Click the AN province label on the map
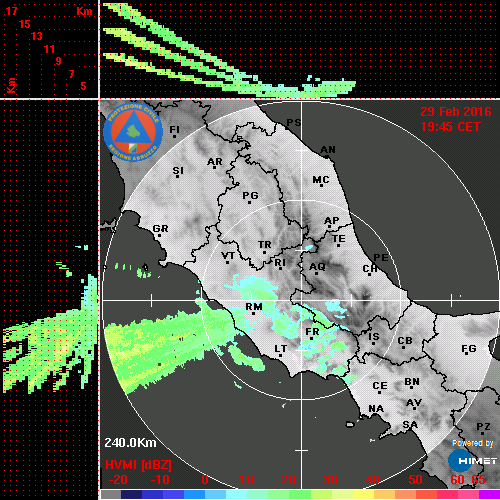Viewport: 500px width, 500px height. (x=328, y=150)
